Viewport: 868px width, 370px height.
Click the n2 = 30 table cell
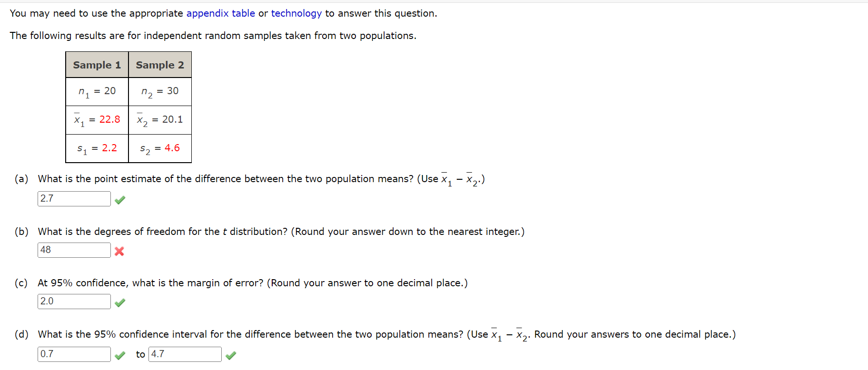point(159,92)
